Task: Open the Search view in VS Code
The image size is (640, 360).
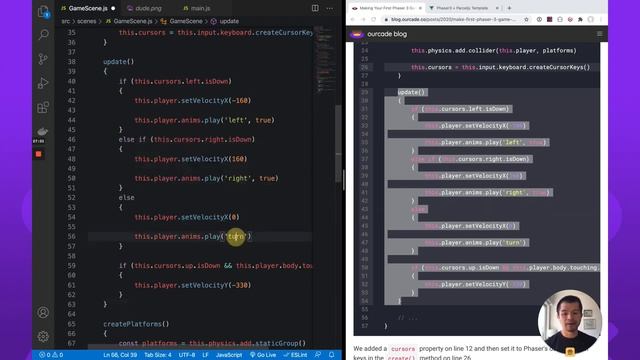Action: (43, 35)
